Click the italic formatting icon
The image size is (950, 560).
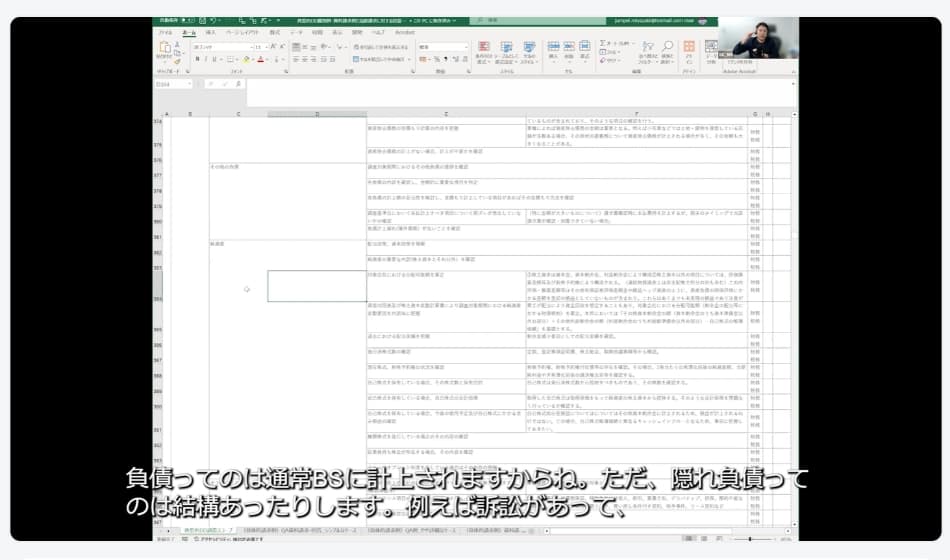(206, 59)
